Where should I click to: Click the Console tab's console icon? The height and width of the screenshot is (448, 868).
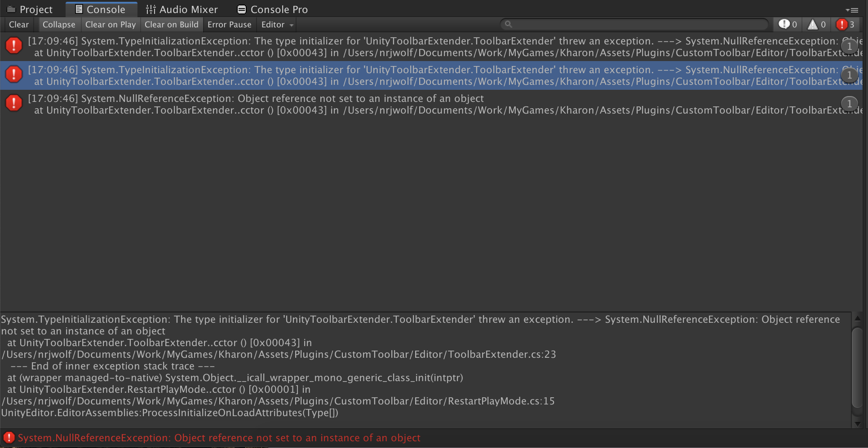pyautogui.click(x=79, y=9)
